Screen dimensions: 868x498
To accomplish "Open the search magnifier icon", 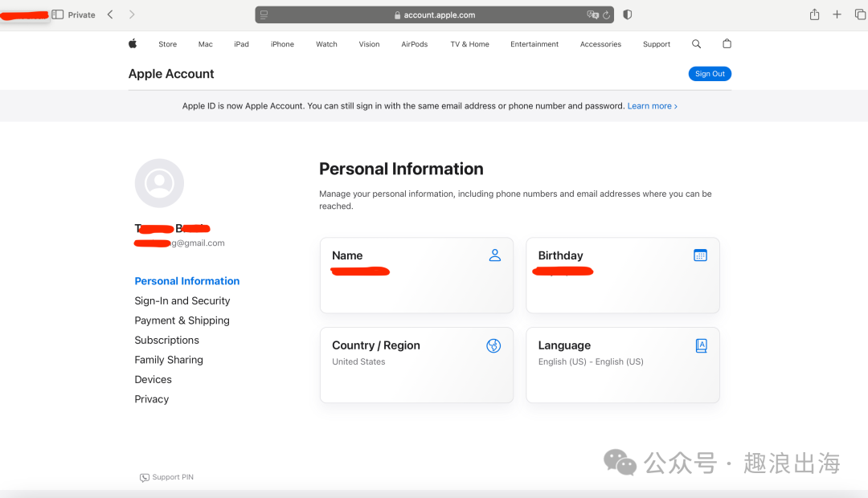I will [x=696, y=43].
